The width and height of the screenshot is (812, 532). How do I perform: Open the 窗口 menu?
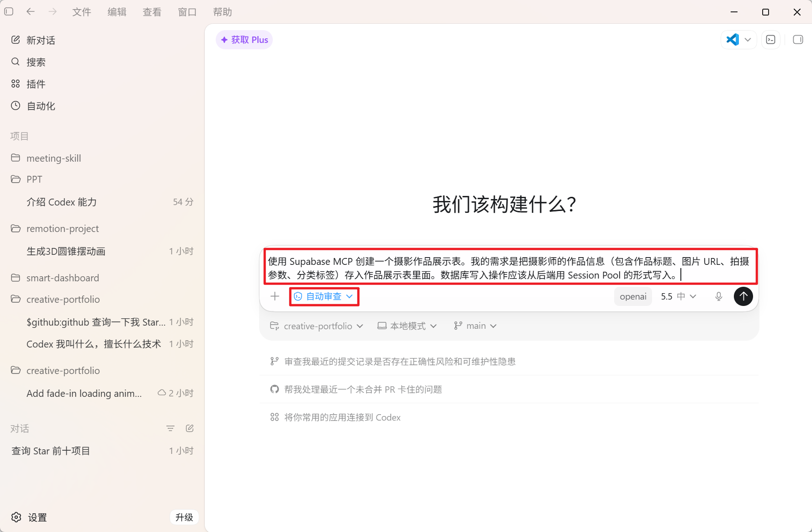click(187, 12)
